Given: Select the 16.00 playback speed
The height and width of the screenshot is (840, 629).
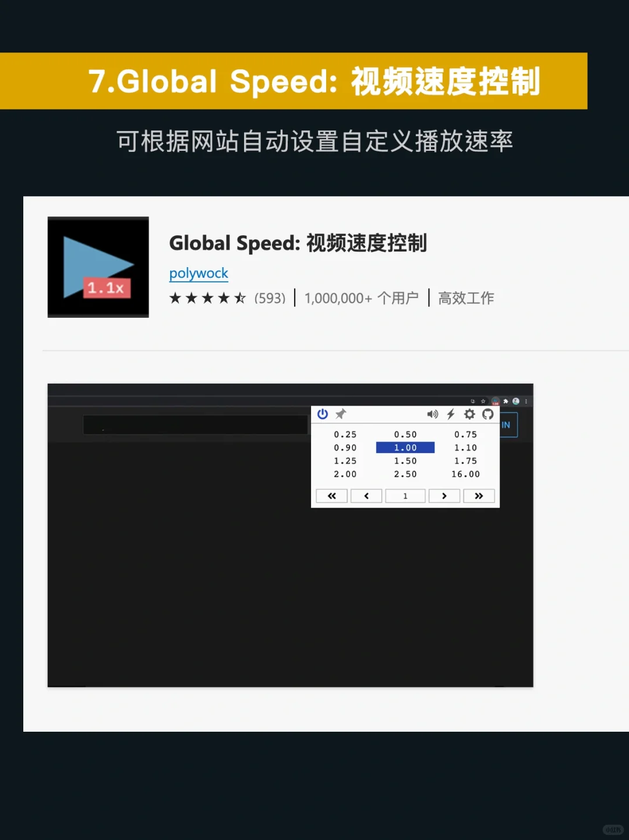Looking at the screenshot, I should click(466, 474).
